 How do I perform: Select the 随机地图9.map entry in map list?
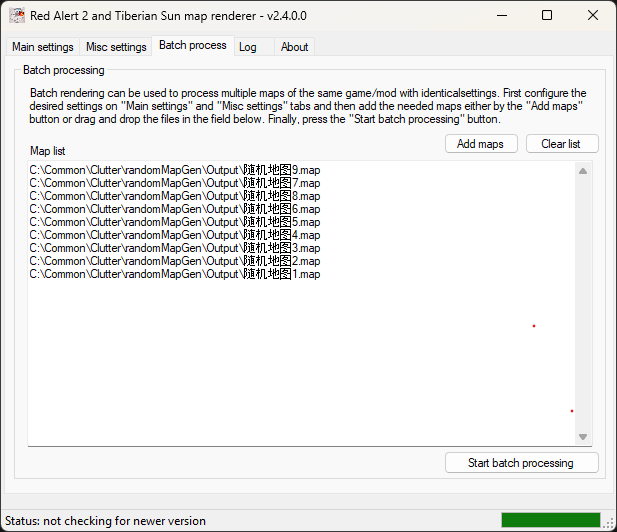(x=175, y=170)
